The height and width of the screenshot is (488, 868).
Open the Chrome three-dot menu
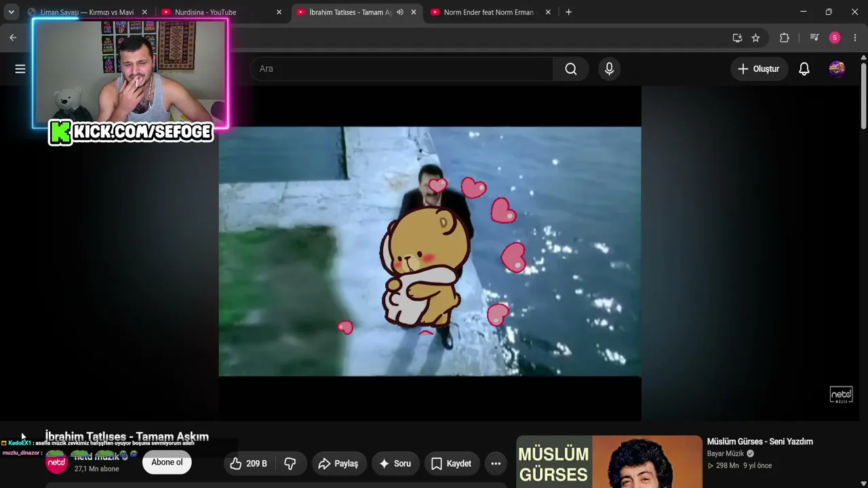[x=855, y=38]
